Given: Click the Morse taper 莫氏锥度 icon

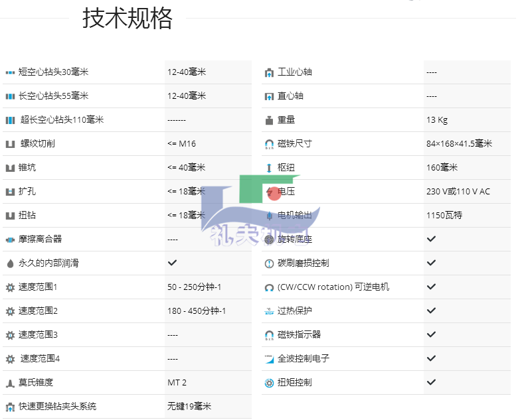Looking at the screenshot, I should pos(10,383).
